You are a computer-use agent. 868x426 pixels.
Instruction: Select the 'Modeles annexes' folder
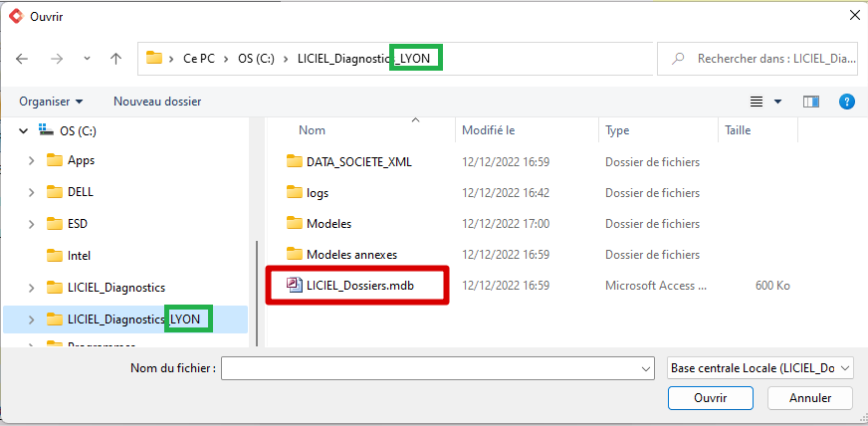341,255
